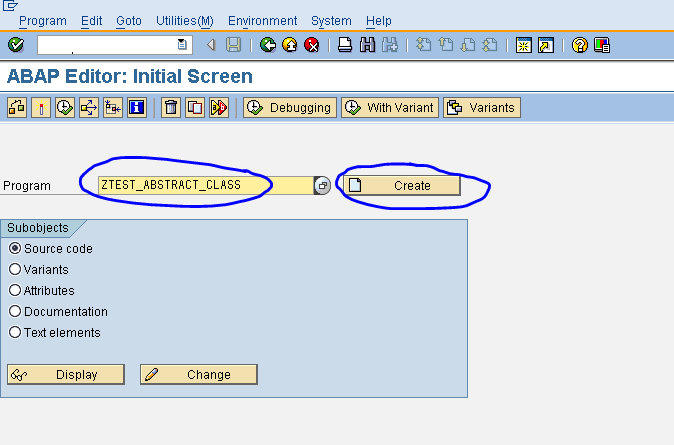Click the Activate matchstick icon

[x=41, y=107]
